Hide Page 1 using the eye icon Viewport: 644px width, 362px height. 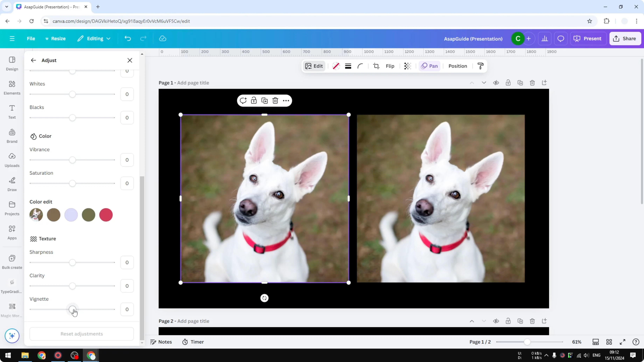[496, 83]
